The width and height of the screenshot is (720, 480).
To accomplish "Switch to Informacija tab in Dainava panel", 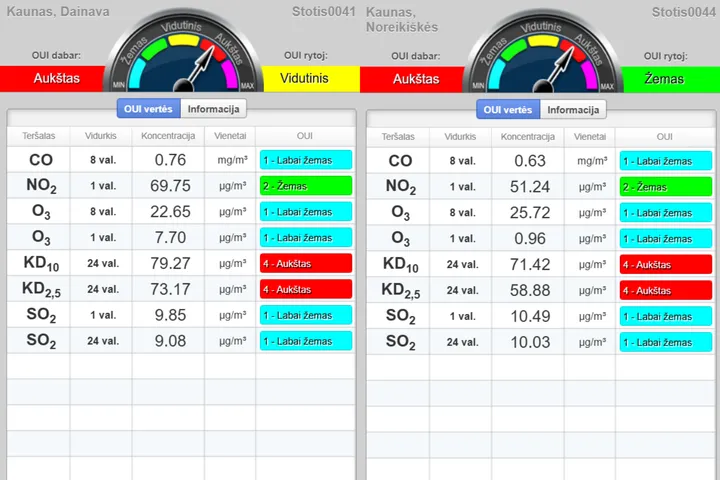I will (214, 109).
